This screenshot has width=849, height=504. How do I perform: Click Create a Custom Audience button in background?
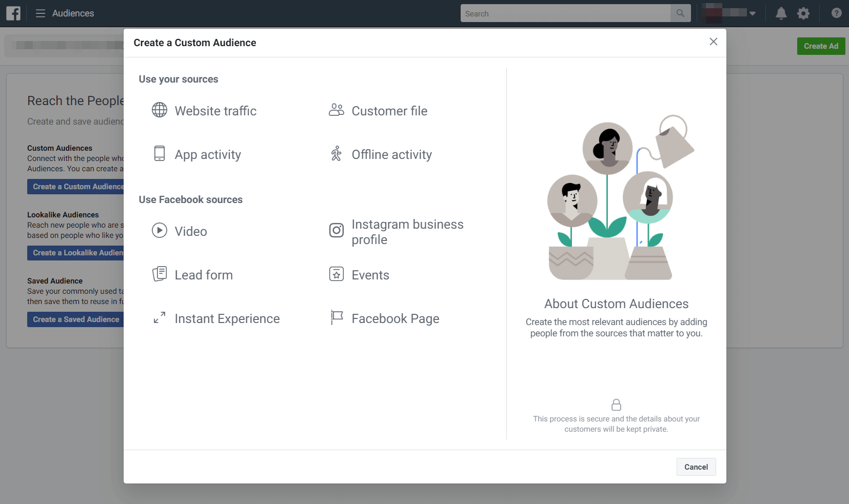coord(76,187)
